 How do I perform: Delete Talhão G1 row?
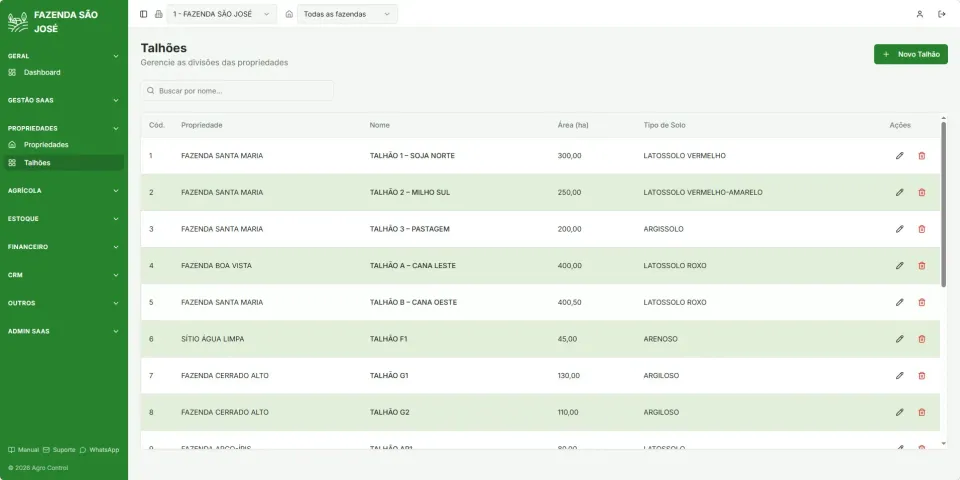[921, 375]
